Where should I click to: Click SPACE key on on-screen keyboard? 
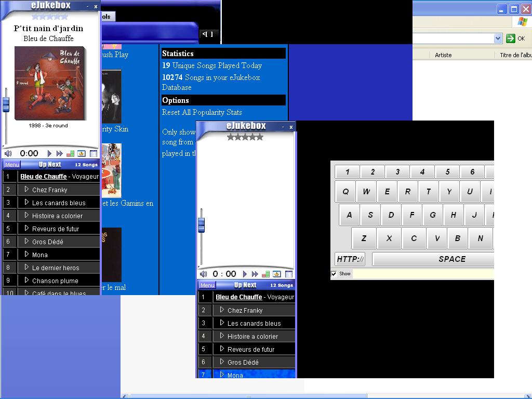click(433, 259)
